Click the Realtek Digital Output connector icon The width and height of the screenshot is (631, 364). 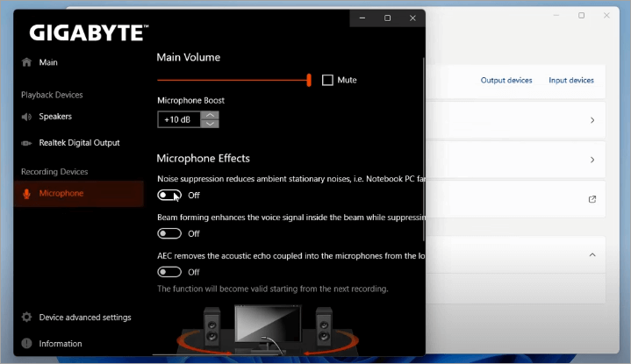tap(26, 143)
